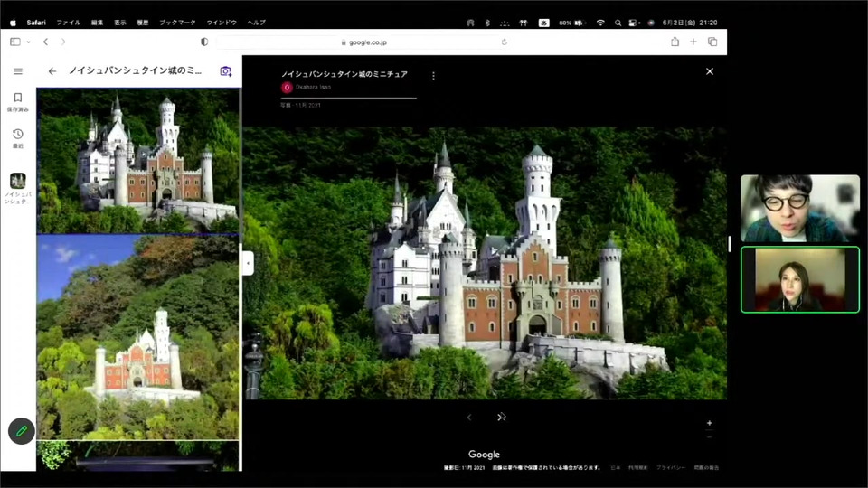Open the three-dot photo options menu
Viewport: 868px width, 488px height.
click(x=433, y=76)
